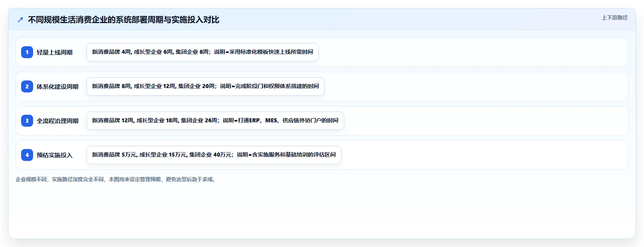Viewport: 644px width, 247px height.
Task: Click the arrow icon beside the title
Action: pos(20,20)
